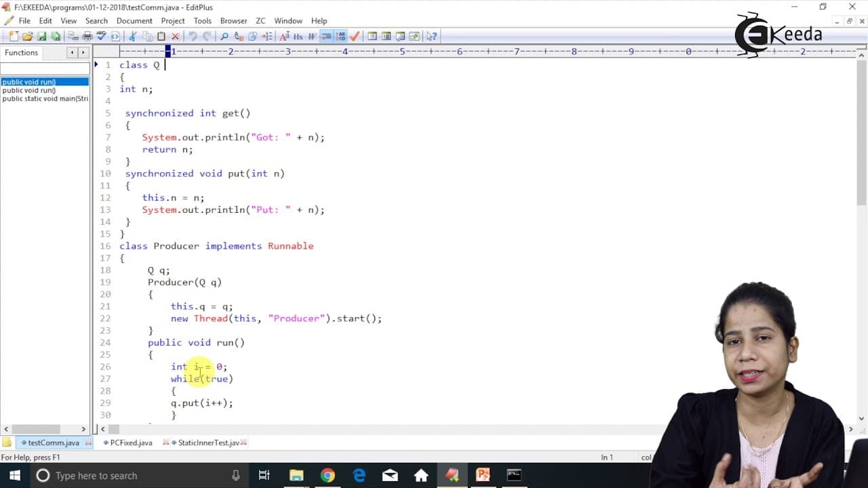
Task: Click the Save All toolbar icon
Action: pos(56,36)
